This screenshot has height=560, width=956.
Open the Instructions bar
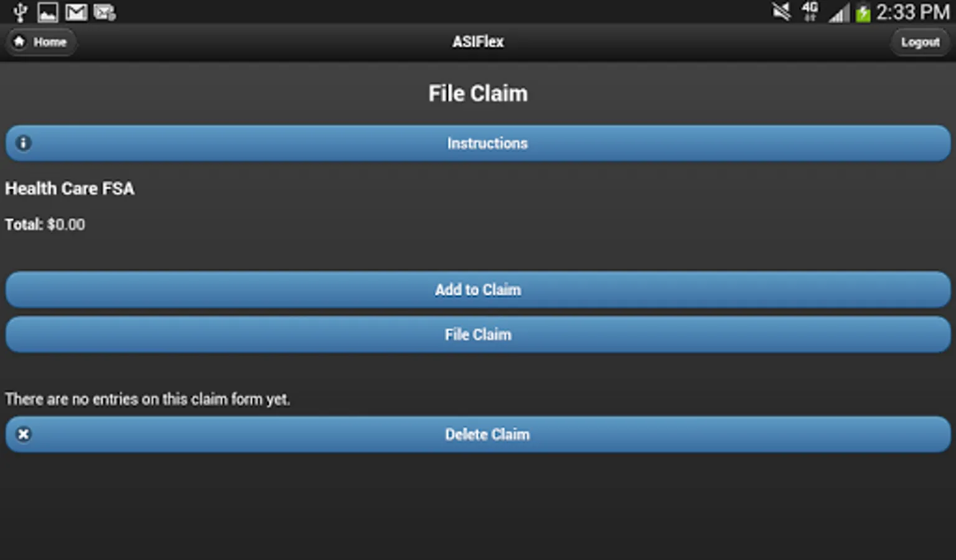[x=478, y=143]
